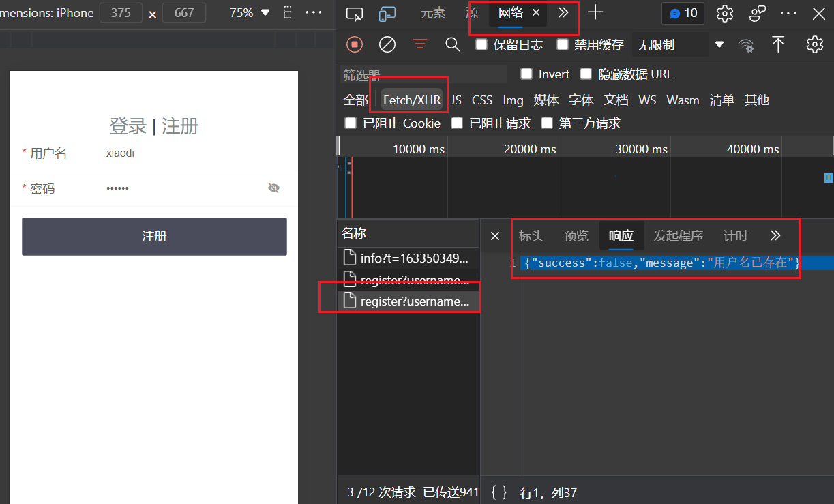Filter requests by Font type
The width and height of the screenshot is (834, 504).
581,100
